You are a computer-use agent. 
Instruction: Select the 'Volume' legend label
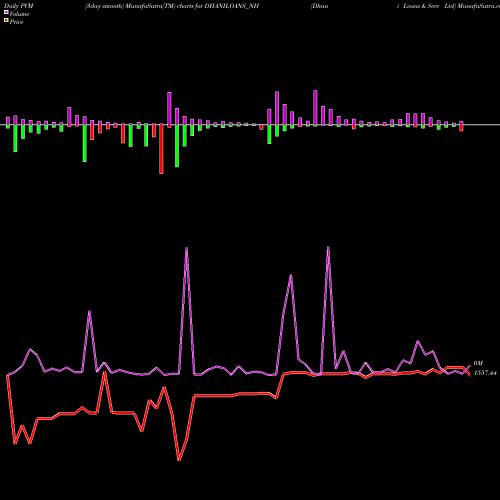(x=19, y=14)
